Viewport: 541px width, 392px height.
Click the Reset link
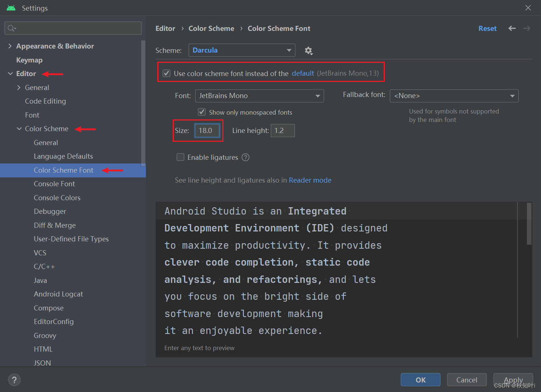(487, 28)
